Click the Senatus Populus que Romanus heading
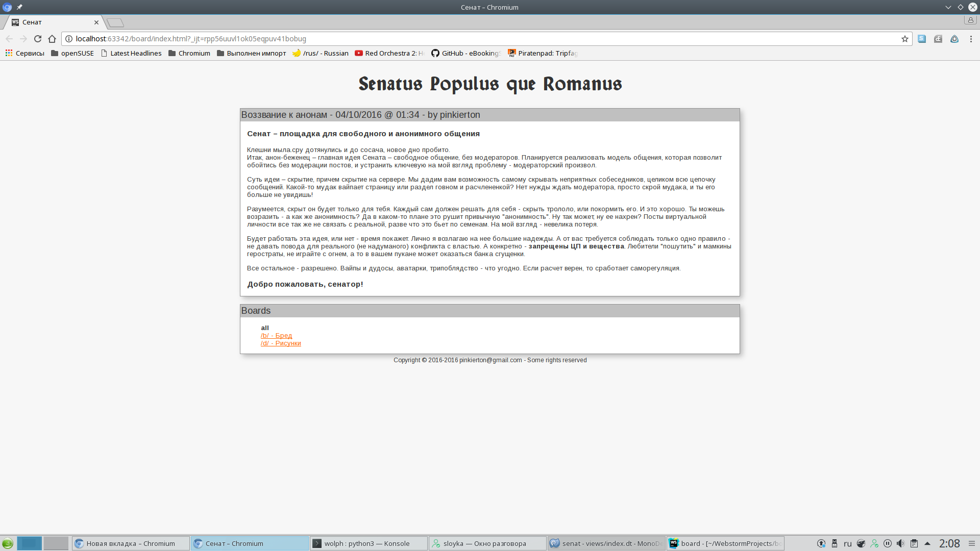The height and width of the screenshot is (551, 980). tap(490, 84)
